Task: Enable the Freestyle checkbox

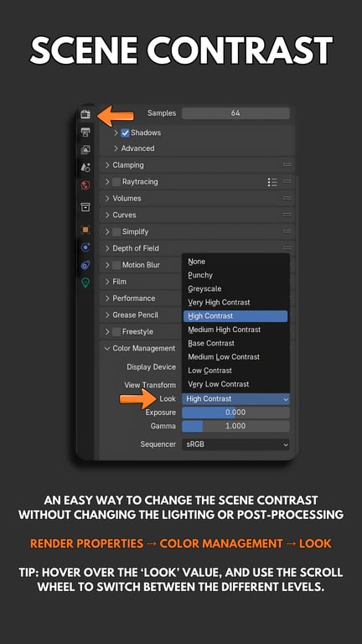Action: tap(116, 331)
